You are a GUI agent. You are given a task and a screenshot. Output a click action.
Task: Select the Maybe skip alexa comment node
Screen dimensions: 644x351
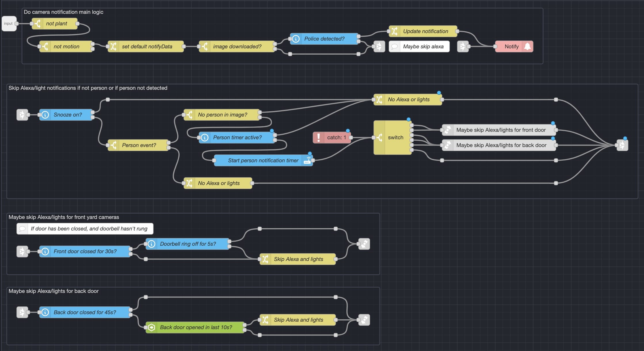[419, 46]
